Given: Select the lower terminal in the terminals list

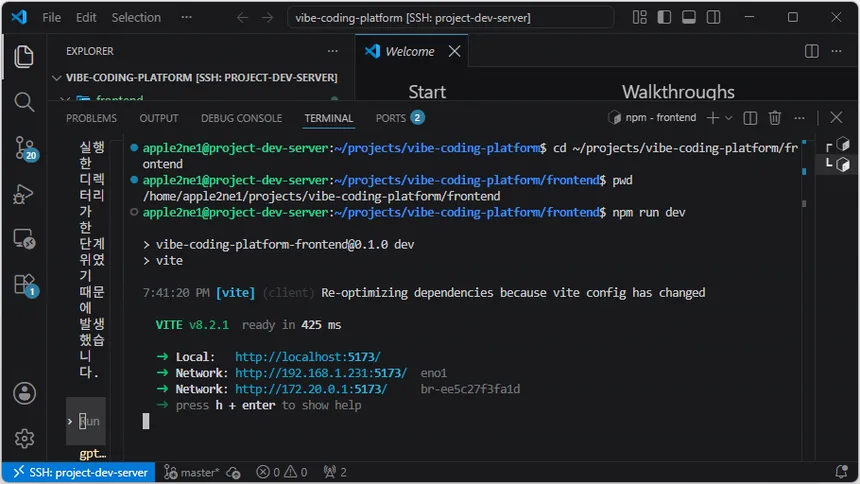Looking at the screenshot, I should click(x=838, y=164).
